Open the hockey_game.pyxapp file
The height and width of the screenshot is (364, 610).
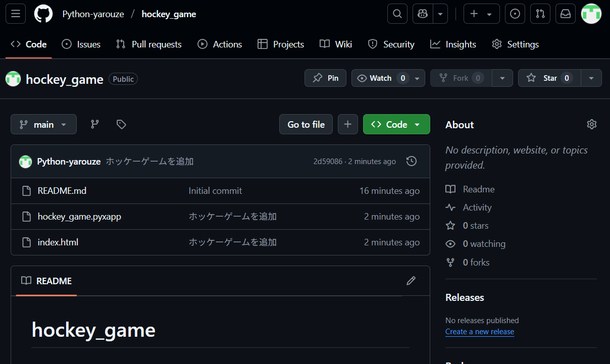[x=79, y=217]
